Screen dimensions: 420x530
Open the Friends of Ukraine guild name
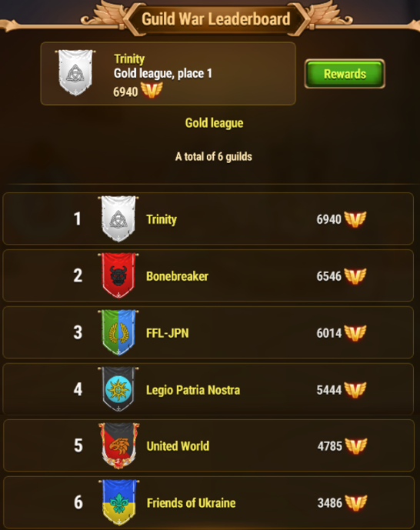(192, 503)
